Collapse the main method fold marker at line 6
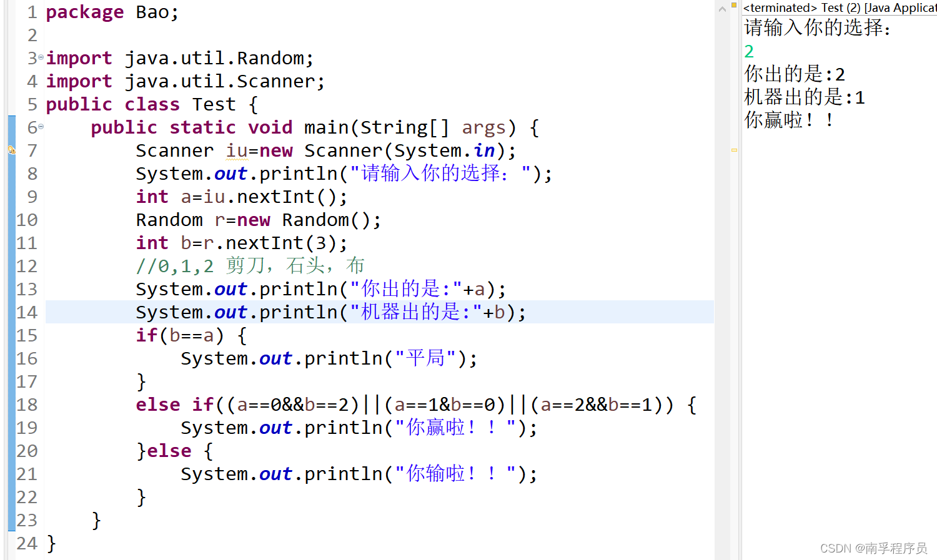The image size is (937, 560). 41,127
